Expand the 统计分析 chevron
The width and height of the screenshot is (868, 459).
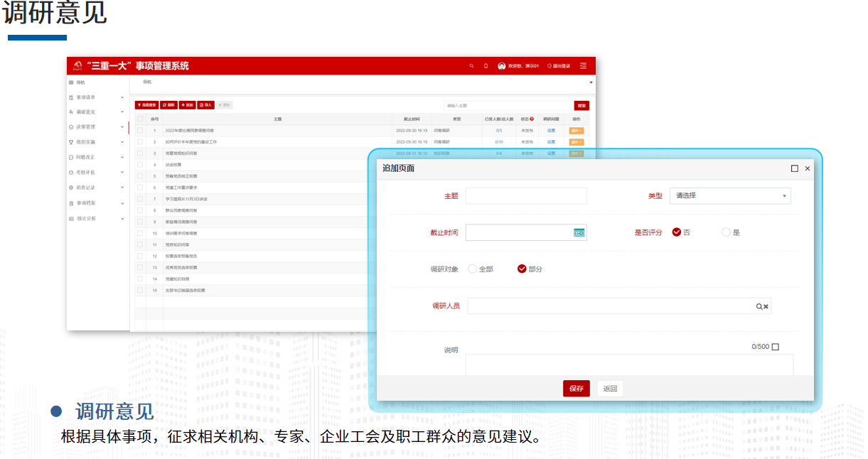coord(122,219)
